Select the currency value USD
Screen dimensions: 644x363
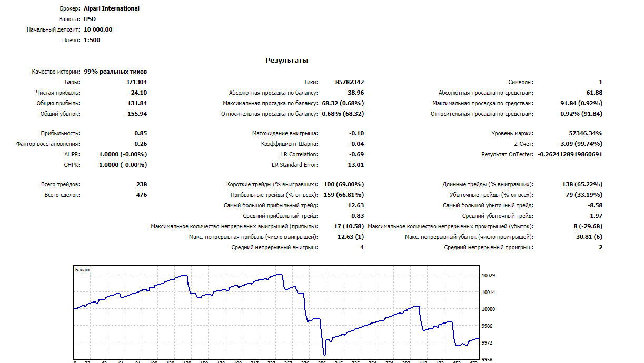(90, 19)
